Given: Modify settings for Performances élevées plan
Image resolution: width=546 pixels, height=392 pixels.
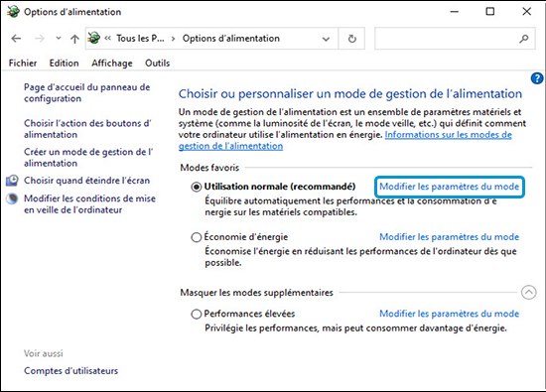Looking at the screenshot, I should [449, 314].
